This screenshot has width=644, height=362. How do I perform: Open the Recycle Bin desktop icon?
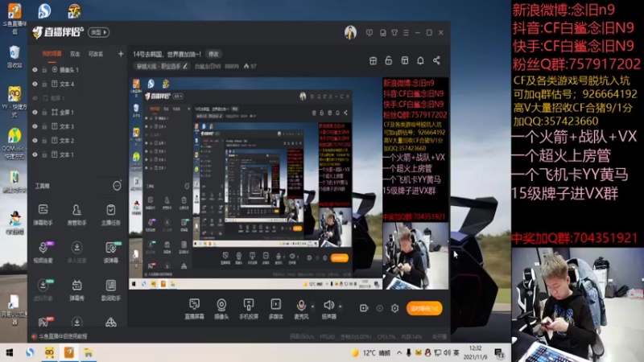[x=14, y=57]
